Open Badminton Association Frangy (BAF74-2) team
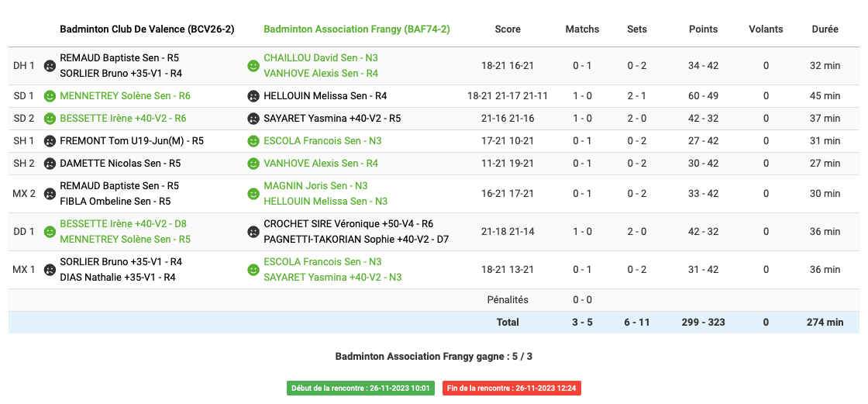This screenshot has width=868, height=404. coord(356,29)
